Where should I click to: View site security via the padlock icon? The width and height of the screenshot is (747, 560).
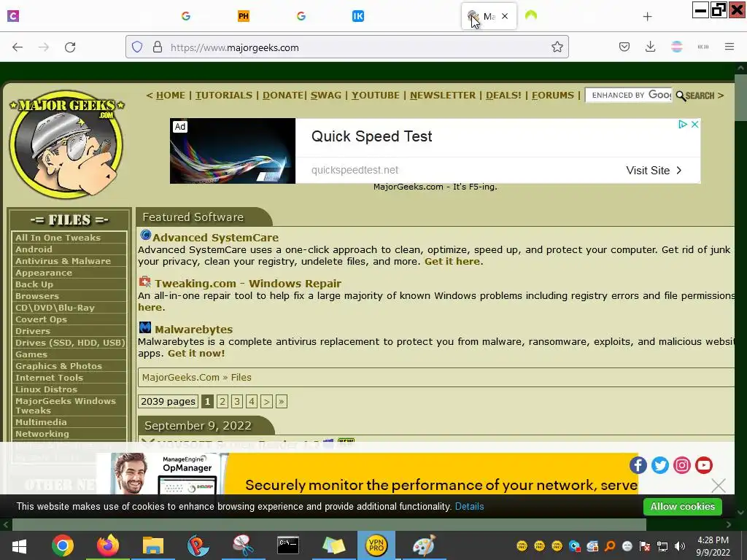[x=158, y=47]
